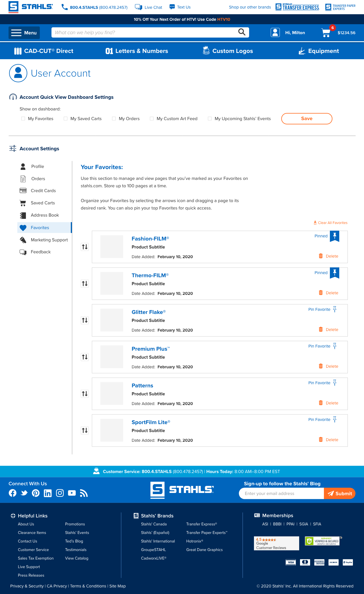The image size is (364, 594).
Task: Open Saved Carts section
Action: 37,203
